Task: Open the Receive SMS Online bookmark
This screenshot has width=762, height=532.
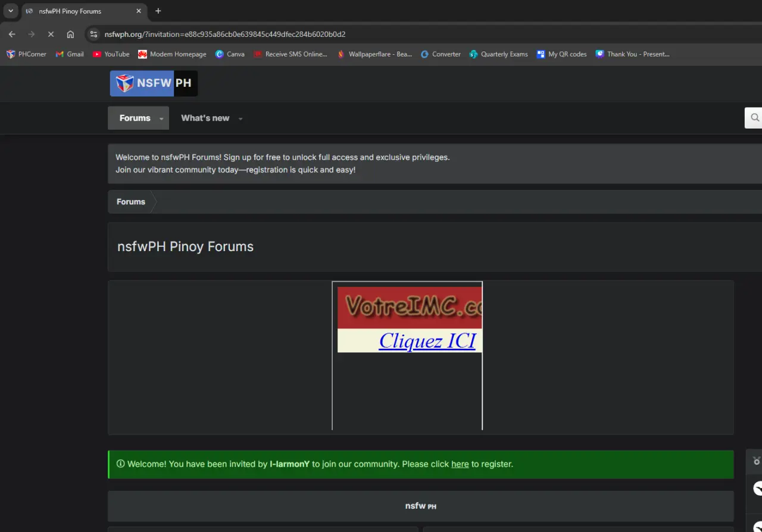Action: coord(291,54)
